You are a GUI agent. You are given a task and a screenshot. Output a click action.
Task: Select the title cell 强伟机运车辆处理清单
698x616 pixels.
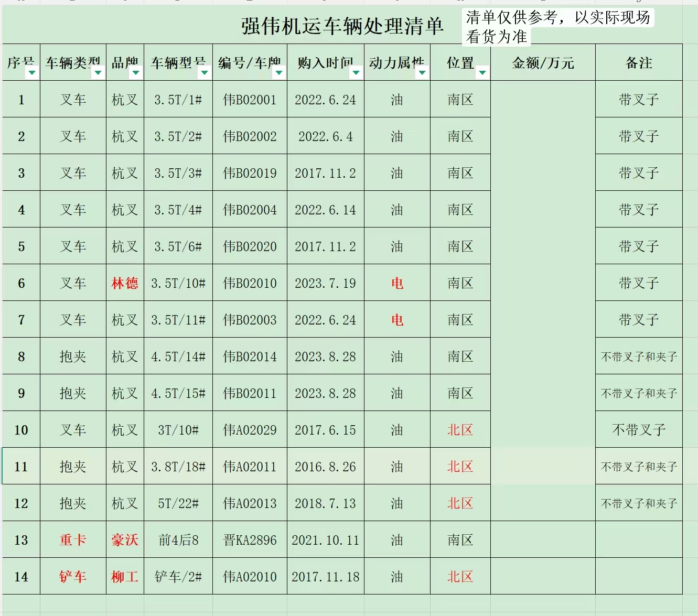click(x=342, y=26)
